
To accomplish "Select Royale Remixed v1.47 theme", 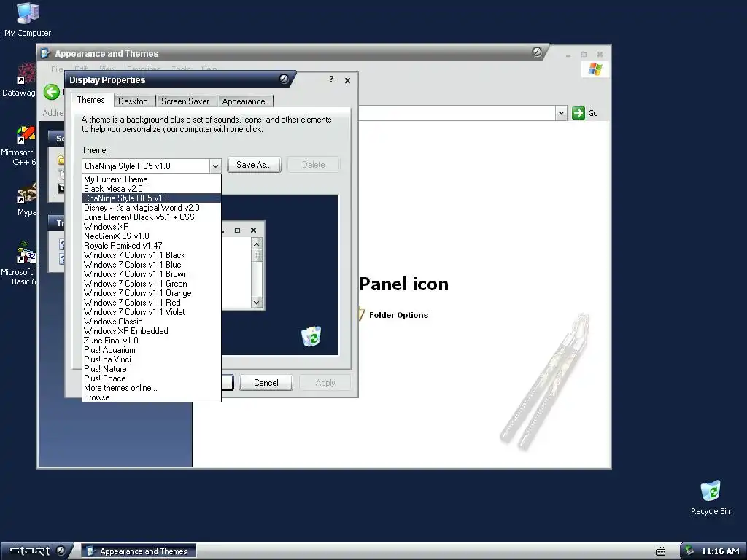I will pyautogui.click(x=152, y=246).
